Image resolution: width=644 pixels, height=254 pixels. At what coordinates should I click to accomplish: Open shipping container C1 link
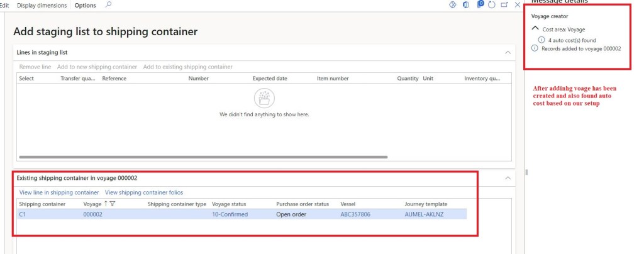(23, 214)
